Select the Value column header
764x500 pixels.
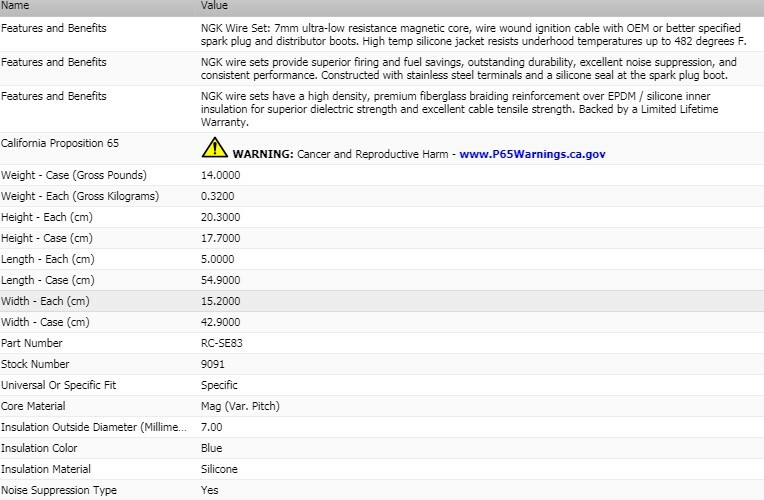tap(214, 5)
